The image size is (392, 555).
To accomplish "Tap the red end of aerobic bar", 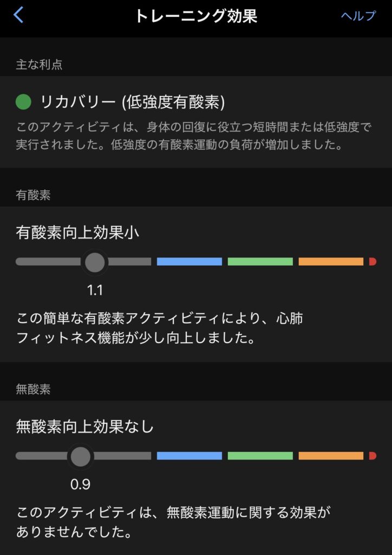I will (373, 262).
